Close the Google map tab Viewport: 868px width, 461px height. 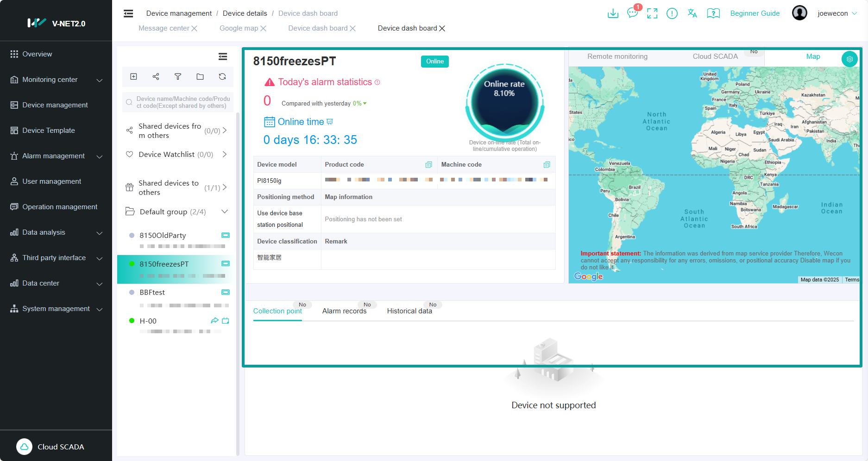[263, 28]
